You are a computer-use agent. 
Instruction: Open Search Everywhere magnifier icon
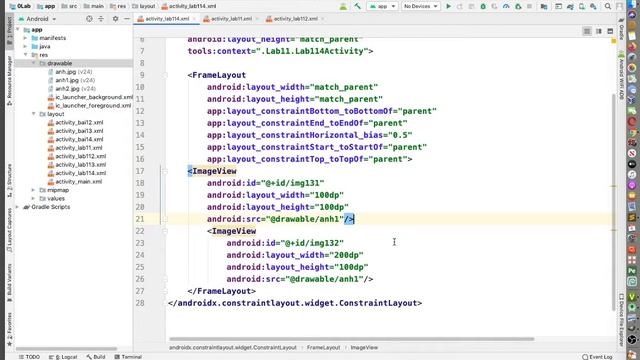[608, 6]
